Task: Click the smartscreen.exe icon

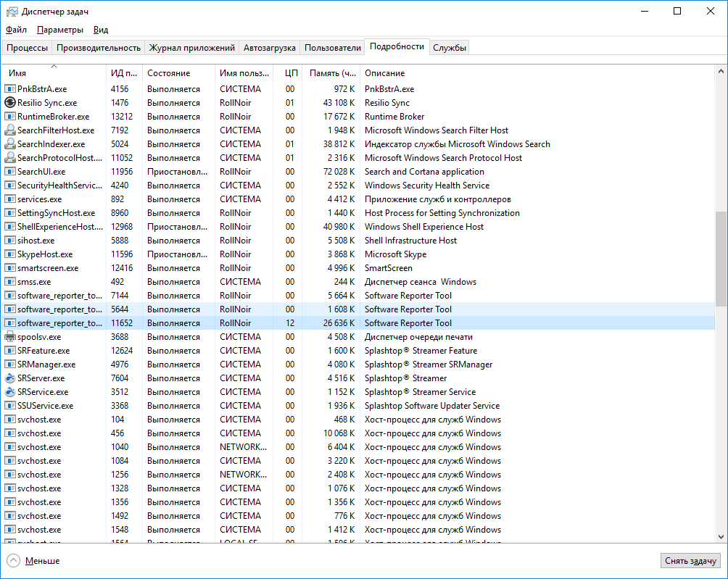Action: pos(9,267)
